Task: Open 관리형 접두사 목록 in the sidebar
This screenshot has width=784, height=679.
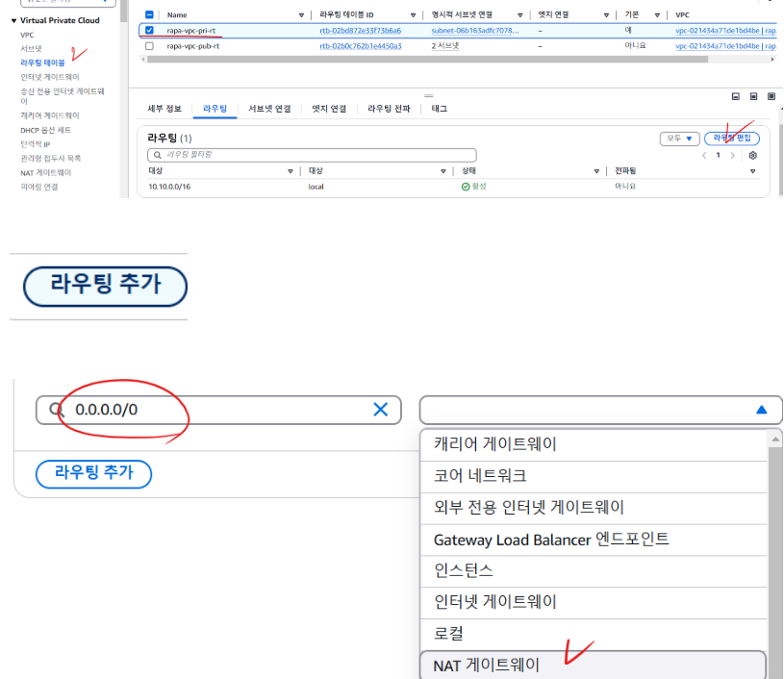Action: [x=50, y=159]
